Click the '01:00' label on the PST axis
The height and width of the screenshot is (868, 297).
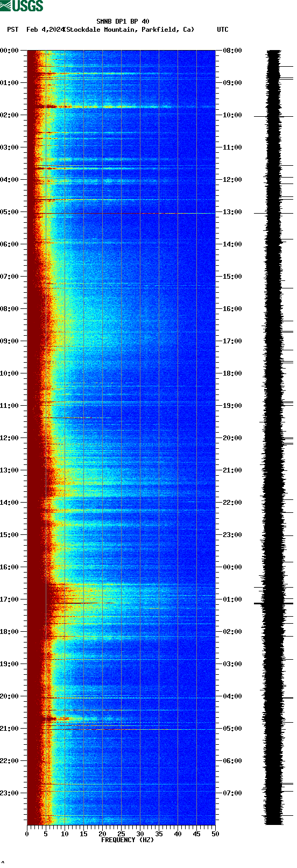coord(10,83)
